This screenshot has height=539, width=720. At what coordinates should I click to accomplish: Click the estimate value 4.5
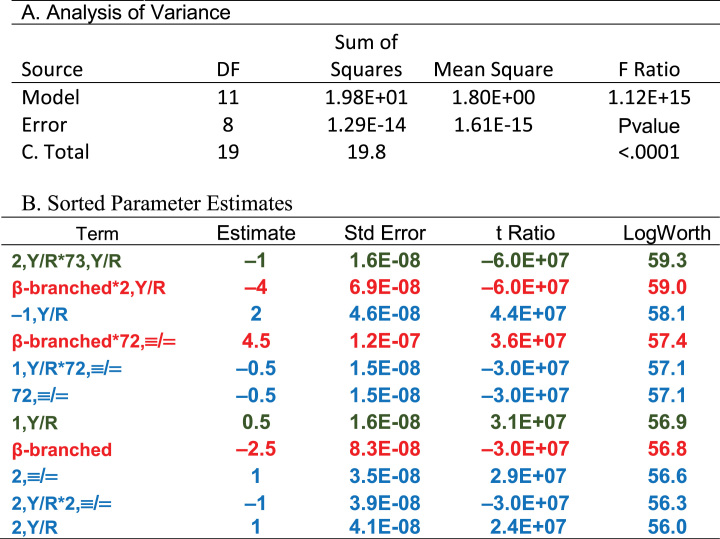[x=256, y=341]
